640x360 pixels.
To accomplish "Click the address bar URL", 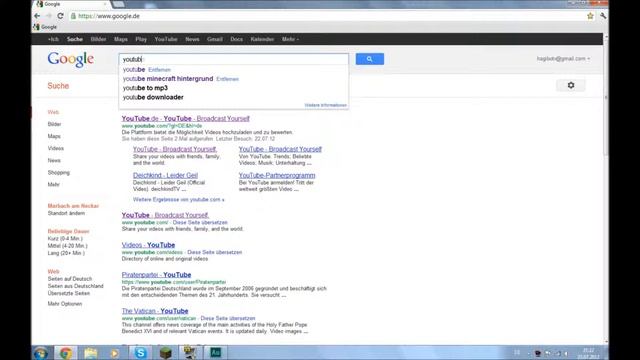I will point(109,16).
